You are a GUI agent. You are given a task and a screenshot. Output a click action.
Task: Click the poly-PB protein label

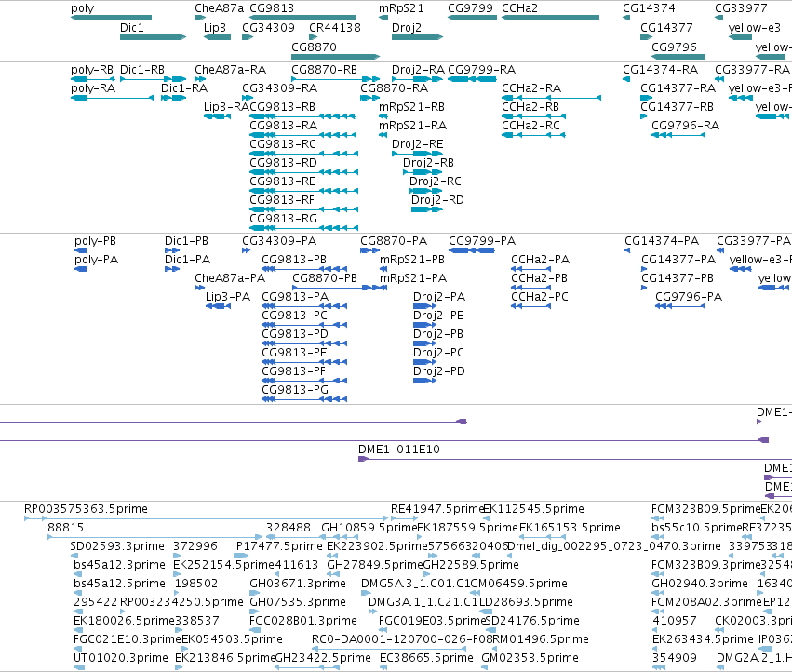click(x=96, y=241)
